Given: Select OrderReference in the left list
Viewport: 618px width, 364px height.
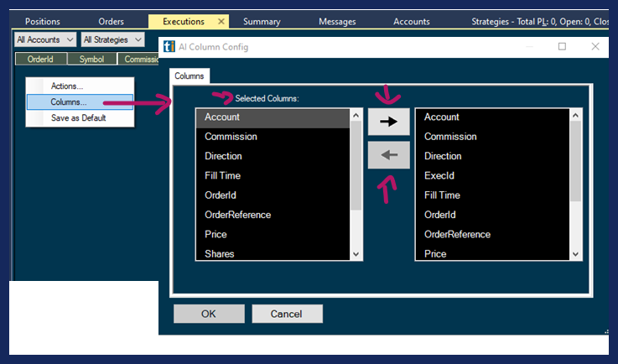Looking at the screenshot, I should coord(237,215).
